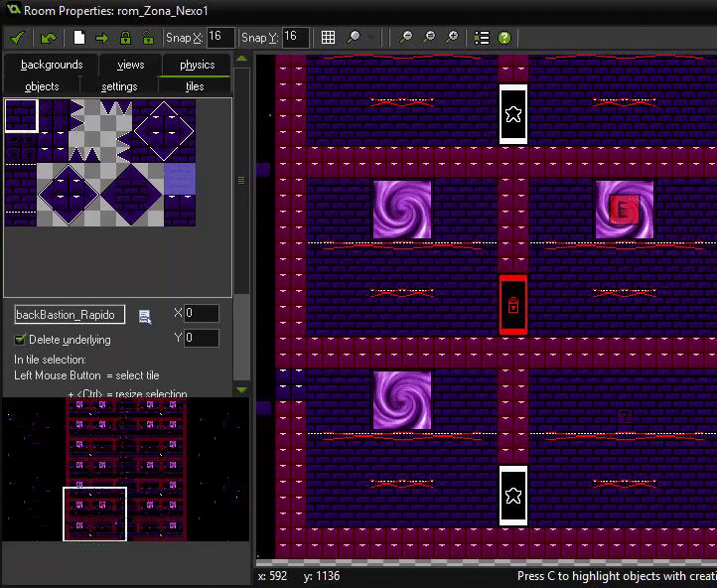
Task: Select the red E block on the portal
Action: click(x=625, y=210)
